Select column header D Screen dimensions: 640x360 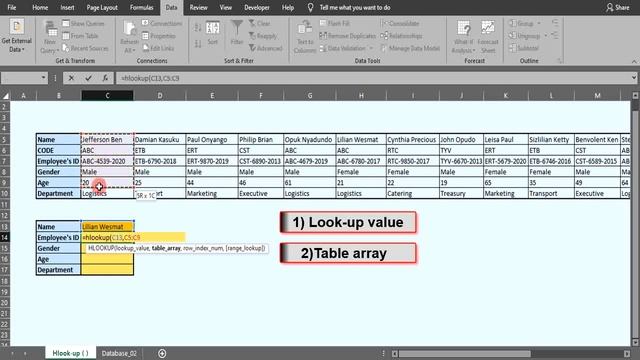click(x=160, y=96)
